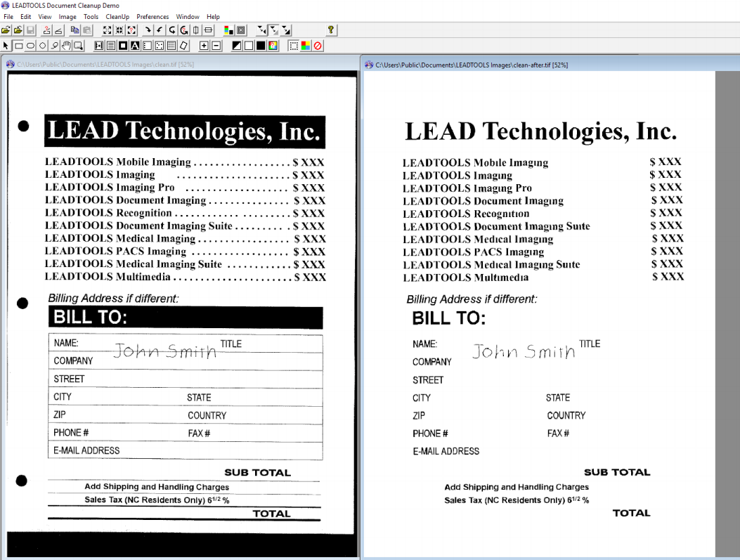The image size is (740, 560).
Task: Click the rotate clockwise arrow icon
Action: (x=148, y=30)
